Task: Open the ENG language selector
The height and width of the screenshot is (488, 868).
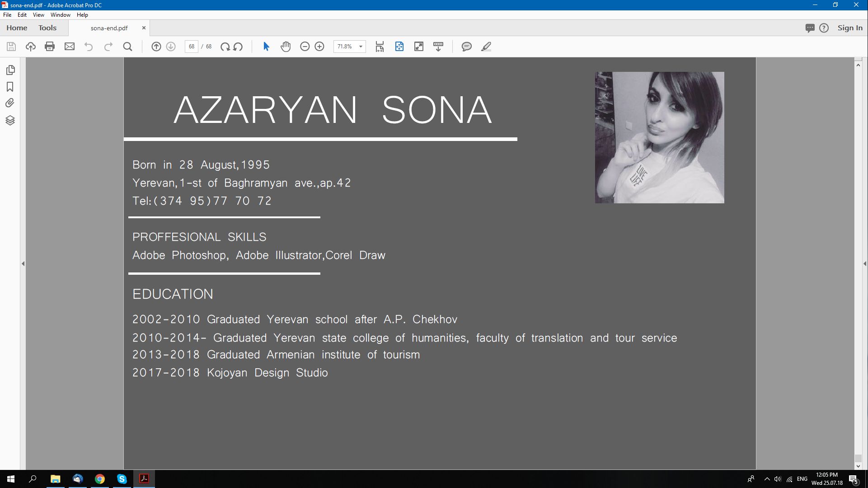Action: (x=802, y=479)
